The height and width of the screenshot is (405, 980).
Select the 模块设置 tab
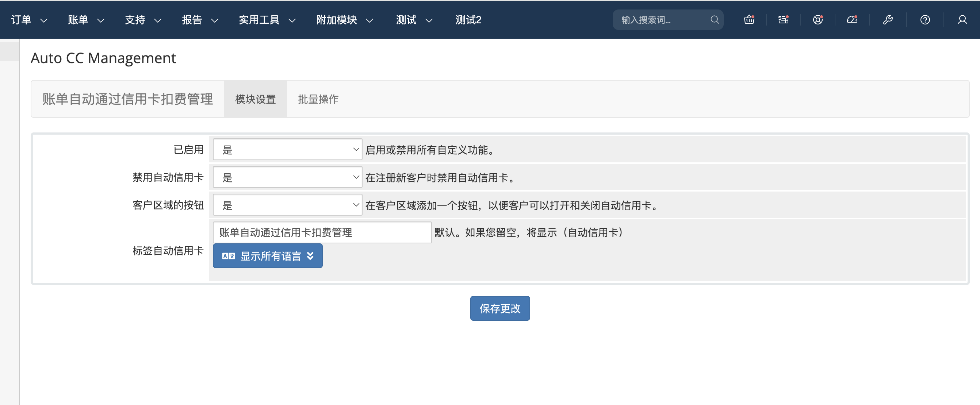255,99
